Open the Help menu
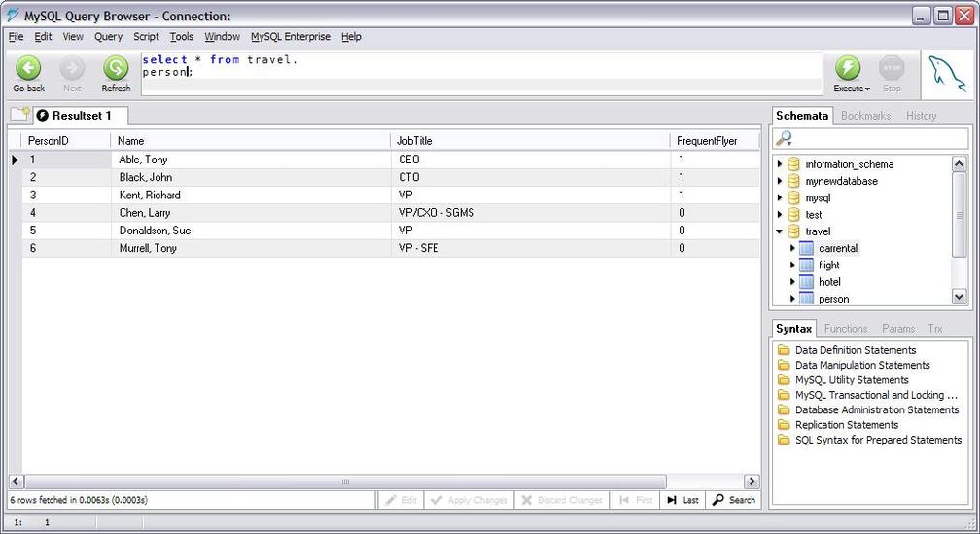The width and height of the screenshot is (980, 534). 351,37
